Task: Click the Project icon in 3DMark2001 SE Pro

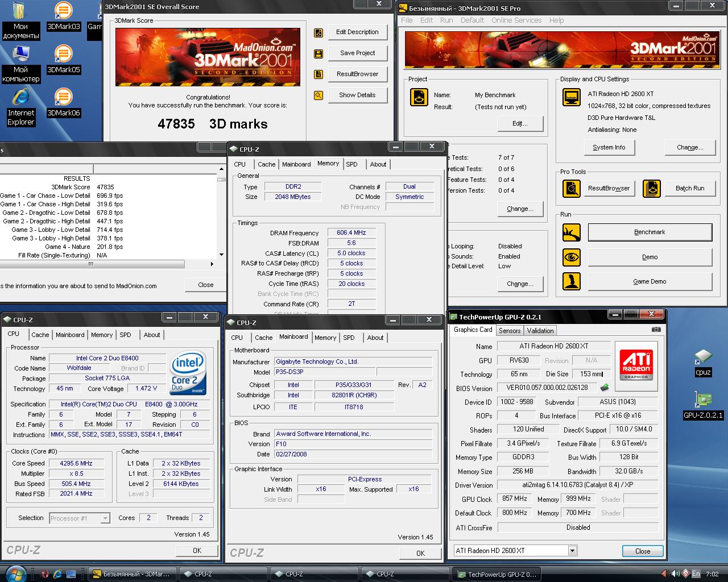Action: (x=419, y=97)
